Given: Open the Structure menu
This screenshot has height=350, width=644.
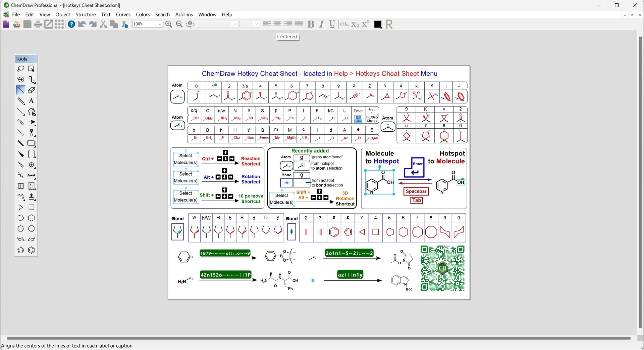Looking at the screenshot, I should pyautogui.click(x=86, y=14).
